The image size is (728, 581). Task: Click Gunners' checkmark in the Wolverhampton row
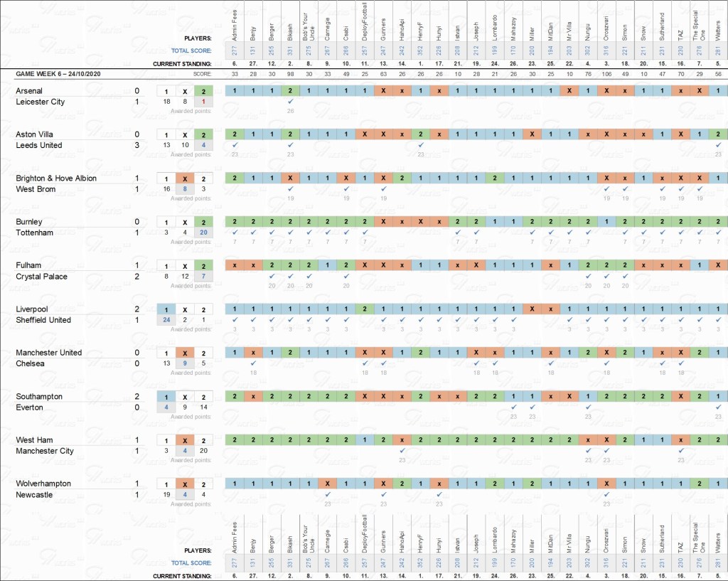click(383, 494)
